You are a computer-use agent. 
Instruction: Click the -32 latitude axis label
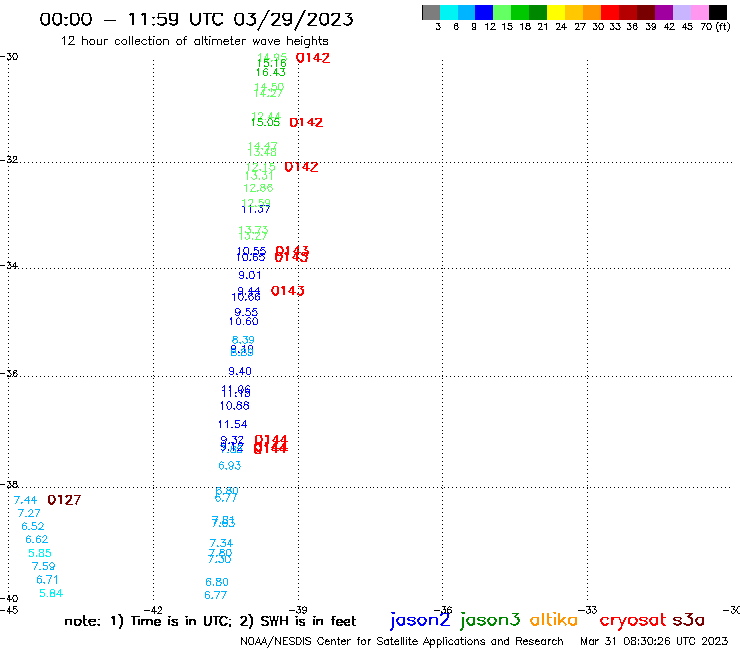[9, 160]
